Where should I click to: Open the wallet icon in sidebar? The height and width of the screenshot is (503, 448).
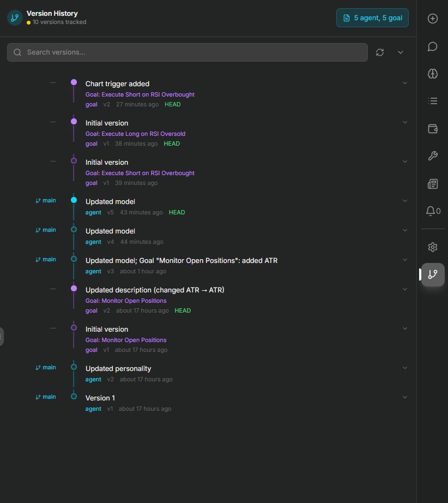(x=433, y=129)
